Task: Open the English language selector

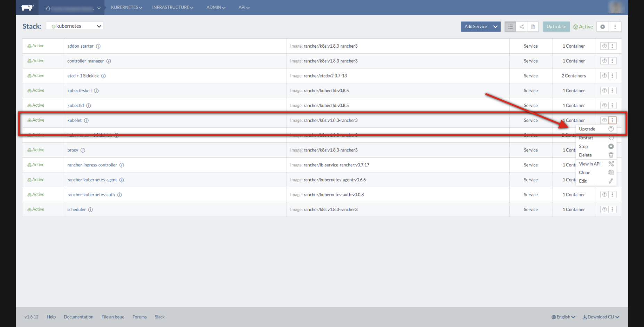Action: point(563,317)
